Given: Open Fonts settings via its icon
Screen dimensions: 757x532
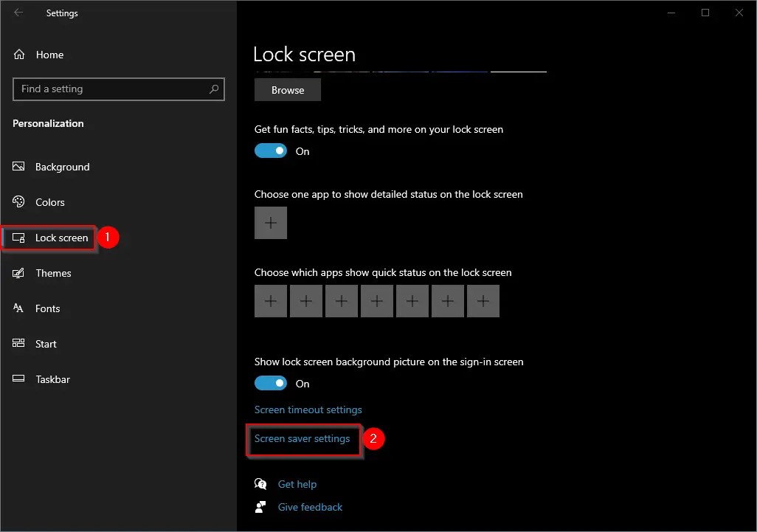Looking at the screenshot, I should [x=18, y=308].
